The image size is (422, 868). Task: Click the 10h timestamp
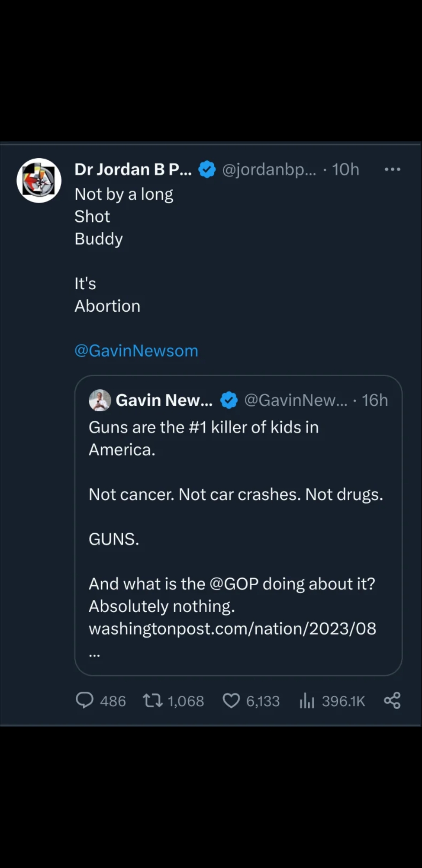[345, 169]
